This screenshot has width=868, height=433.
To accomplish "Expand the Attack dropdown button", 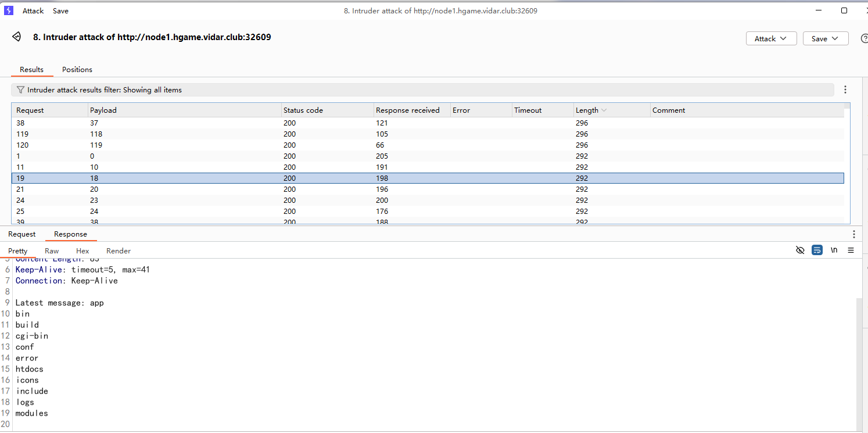I will click(770, 38).
